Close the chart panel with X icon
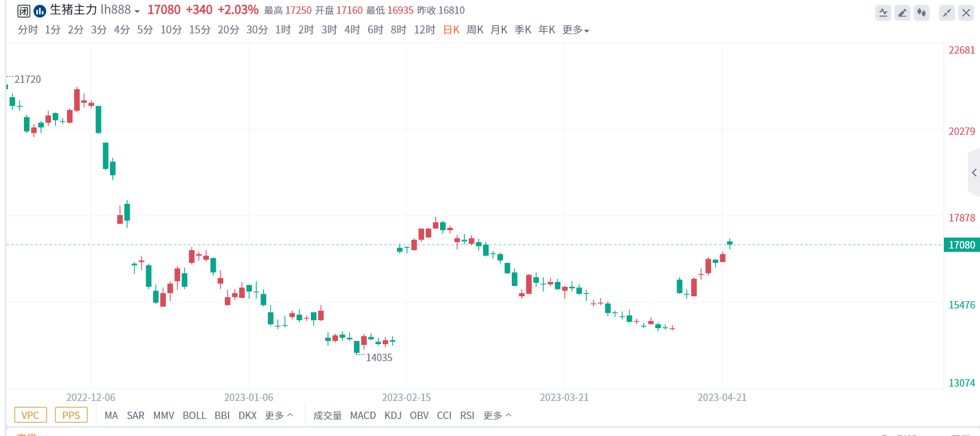 pos(966,13)
